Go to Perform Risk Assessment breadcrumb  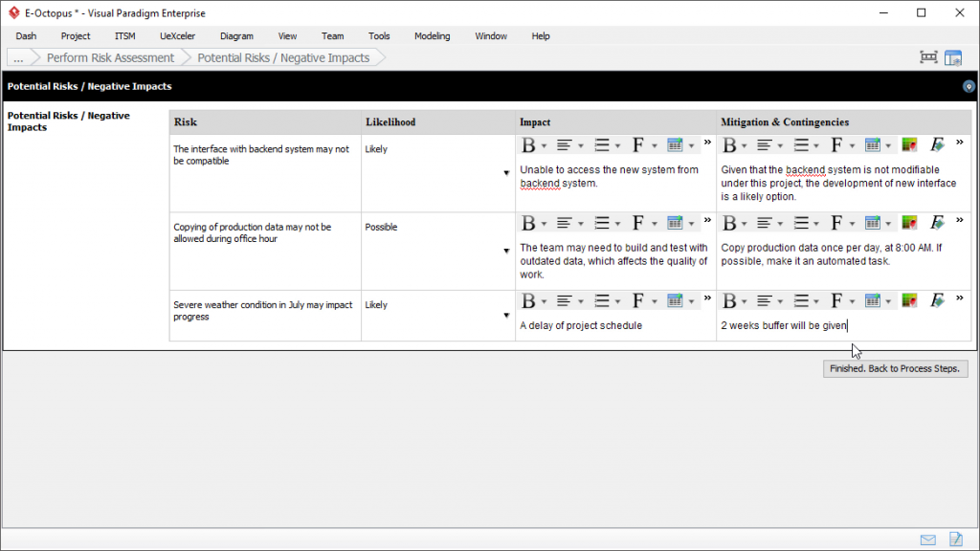click(x=111, y=57)
